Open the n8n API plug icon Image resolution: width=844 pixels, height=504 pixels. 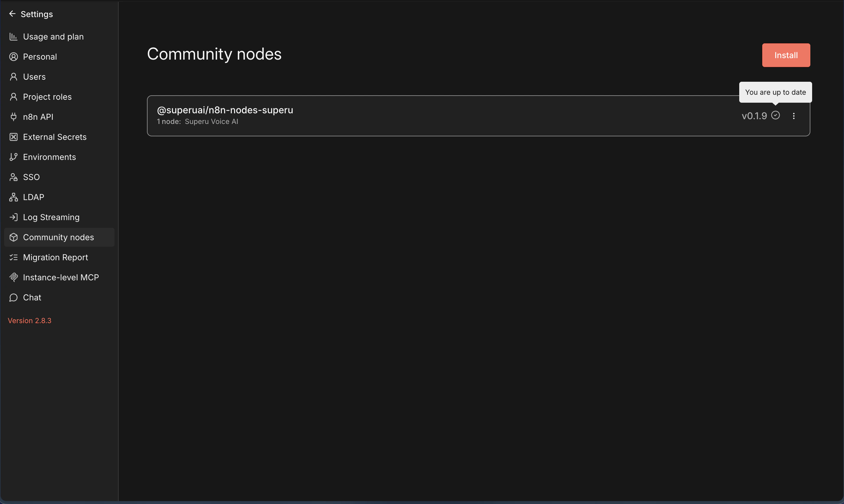13,117
